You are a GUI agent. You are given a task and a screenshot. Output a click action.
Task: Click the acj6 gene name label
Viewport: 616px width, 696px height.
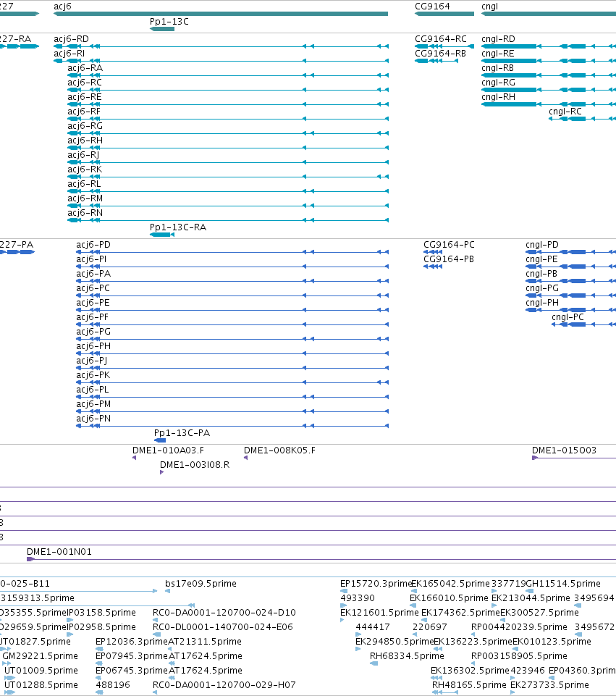point(62,7)
